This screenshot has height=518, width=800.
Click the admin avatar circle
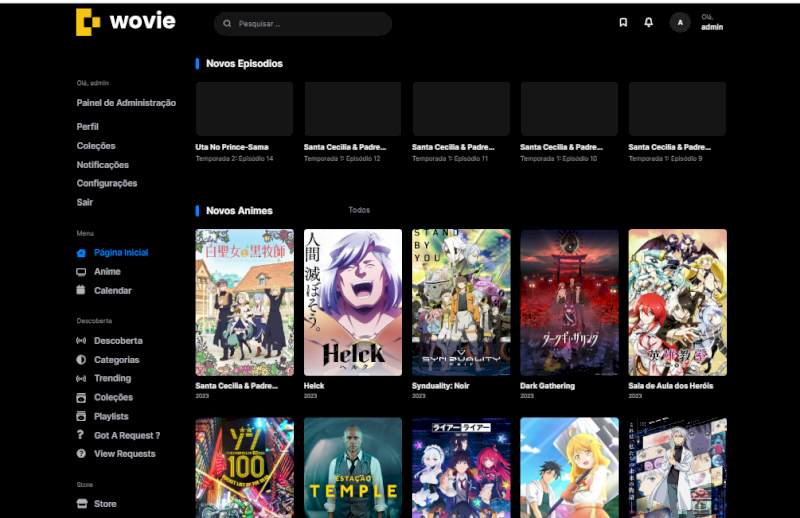[x=680, y=22]
